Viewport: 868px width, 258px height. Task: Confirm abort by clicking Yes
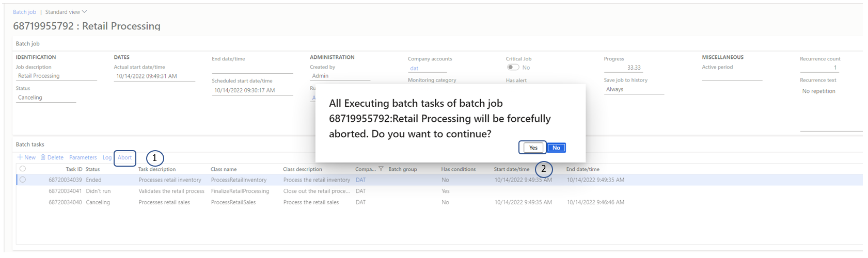pos(533,148)
